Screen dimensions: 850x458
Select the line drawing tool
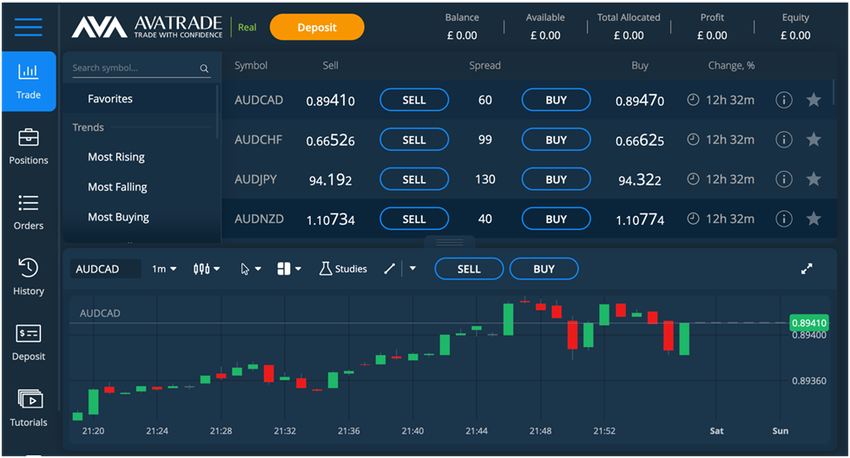[389, 269]
